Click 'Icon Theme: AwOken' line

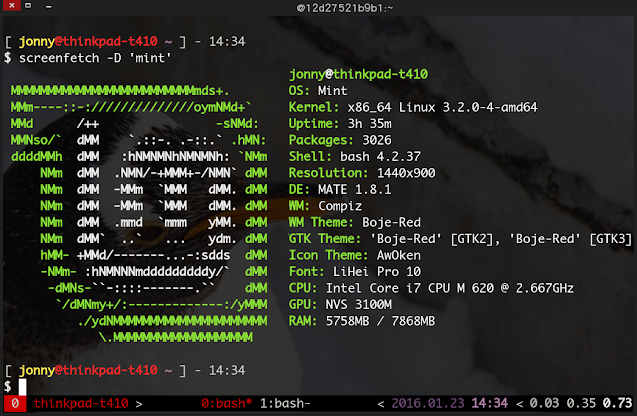(x=355, y=255)
